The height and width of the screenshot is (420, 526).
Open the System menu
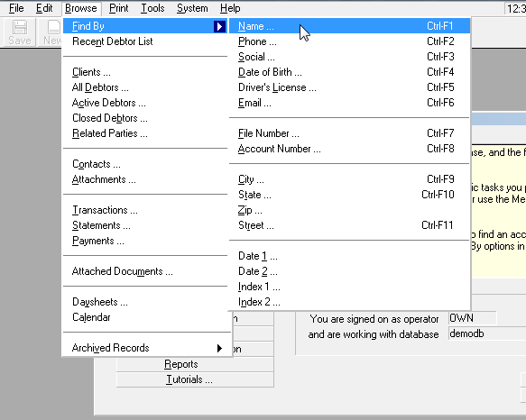tap(192, 8)
